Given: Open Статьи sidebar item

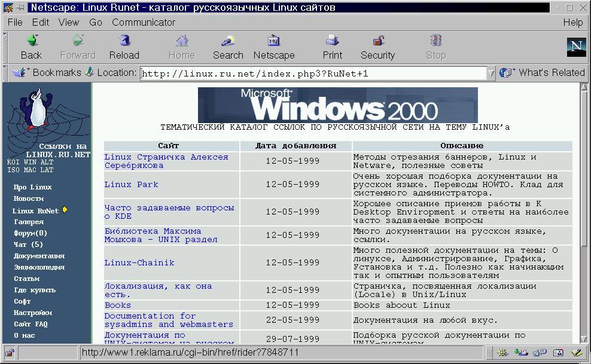Looking at the screenshot, I should 26,279.
